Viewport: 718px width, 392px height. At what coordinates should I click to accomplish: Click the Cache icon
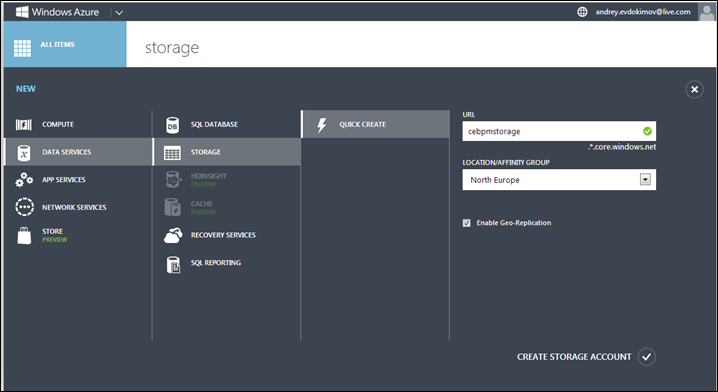tap(173, 207)
